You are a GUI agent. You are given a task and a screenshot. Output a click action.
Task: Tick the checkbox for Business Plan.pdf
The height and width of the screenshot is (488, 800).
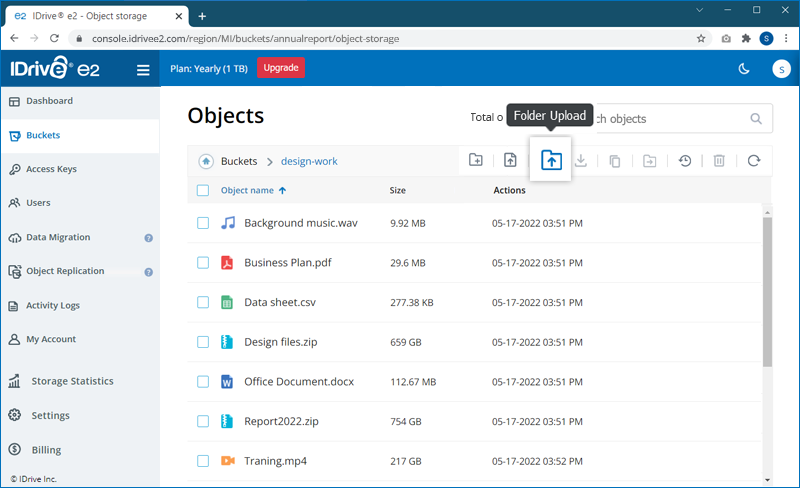tap(203, 263)
